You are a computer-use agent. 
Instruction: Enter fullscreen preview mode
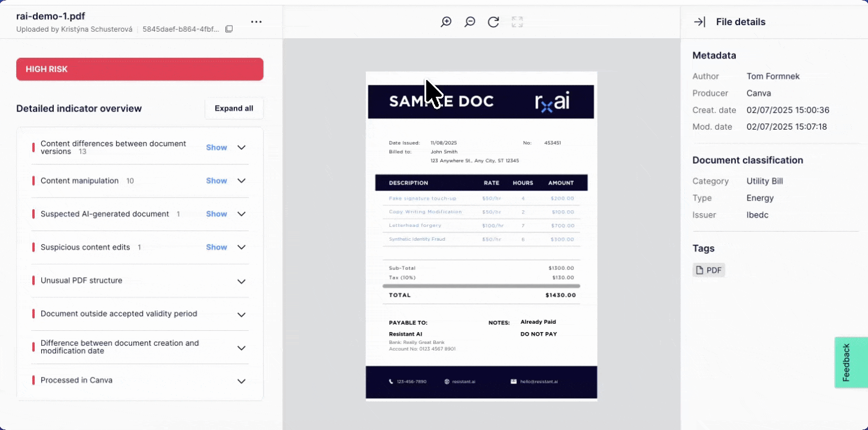tap(516, 21)
